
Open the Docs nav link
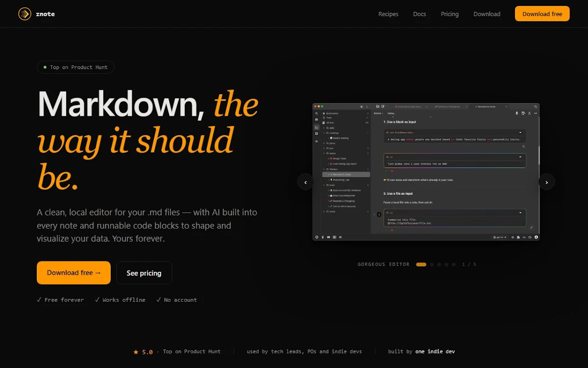(419, 14)
